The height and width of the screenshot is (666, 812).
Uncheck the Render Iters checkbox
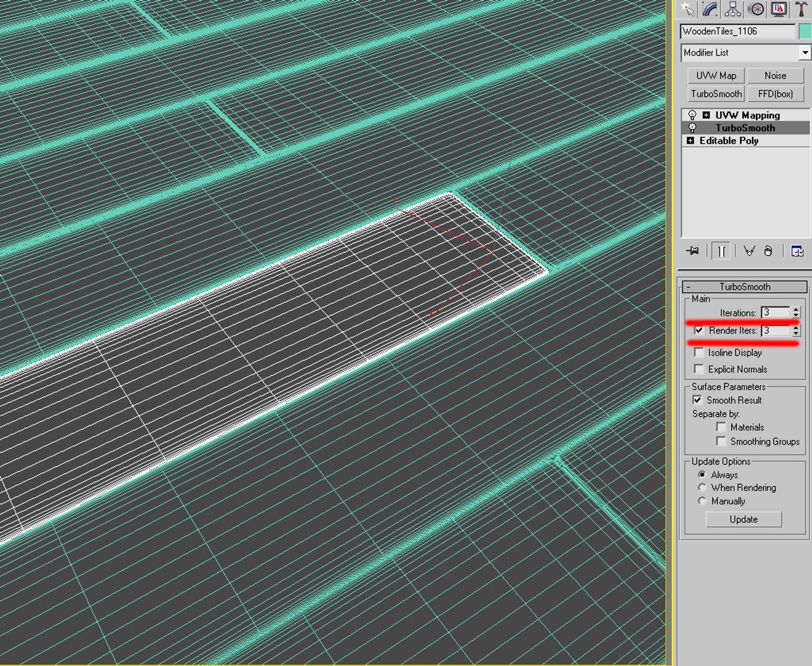(x=699, y=331)
